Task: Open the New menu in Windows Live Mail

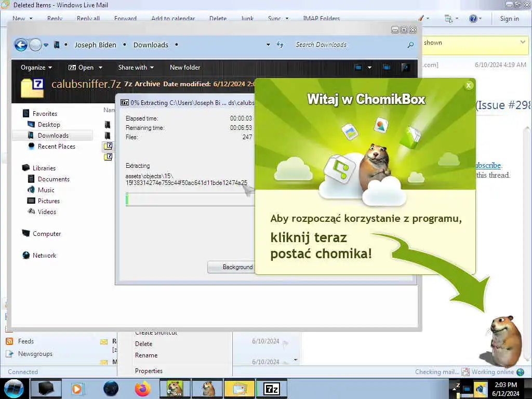Action: (x=22, y=18)
